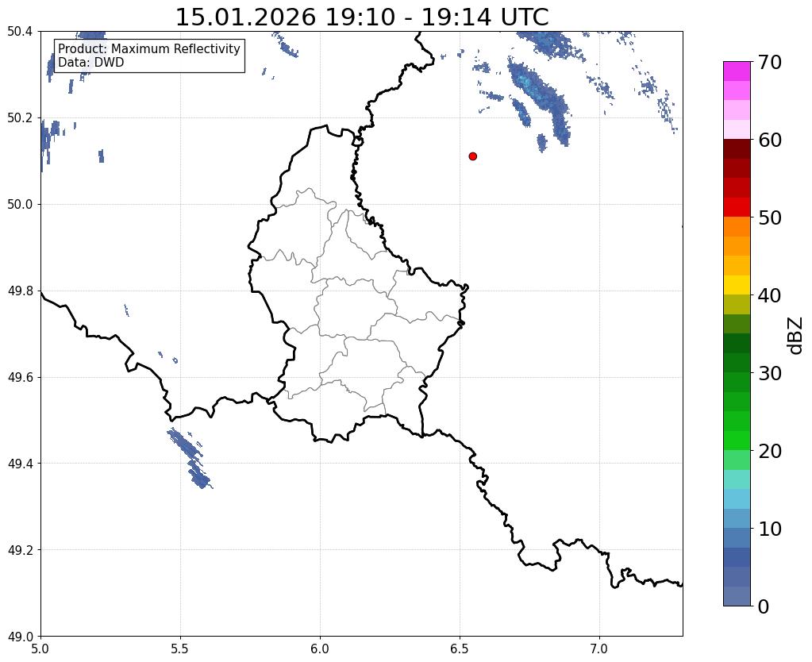The height and width of the screenshot is (662, 812).
Task: Click the yellow colorbar swatch above 40 dBZ
Action: (x=737, y=285)
